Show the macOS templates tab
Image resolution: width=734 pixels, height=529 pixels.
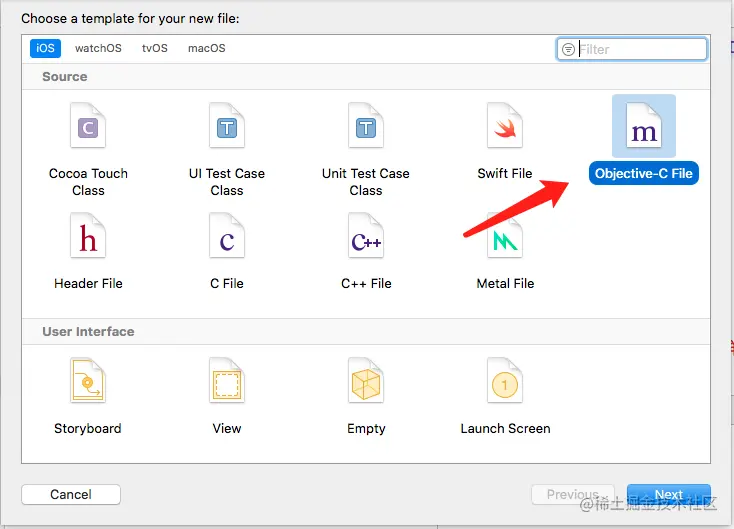(206, 48)
